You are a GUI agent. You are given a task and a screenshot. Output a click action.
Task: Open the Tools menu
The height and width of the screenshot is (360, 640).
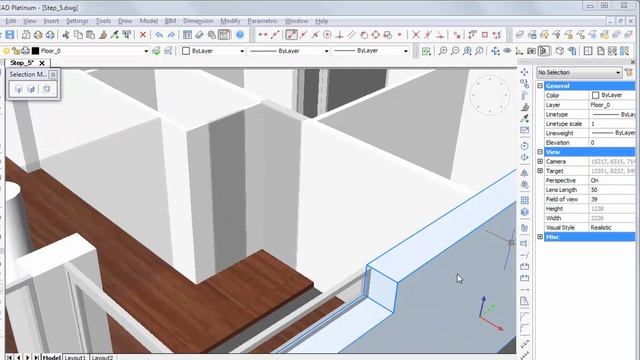pyautogui.click(x=103, y=21)
